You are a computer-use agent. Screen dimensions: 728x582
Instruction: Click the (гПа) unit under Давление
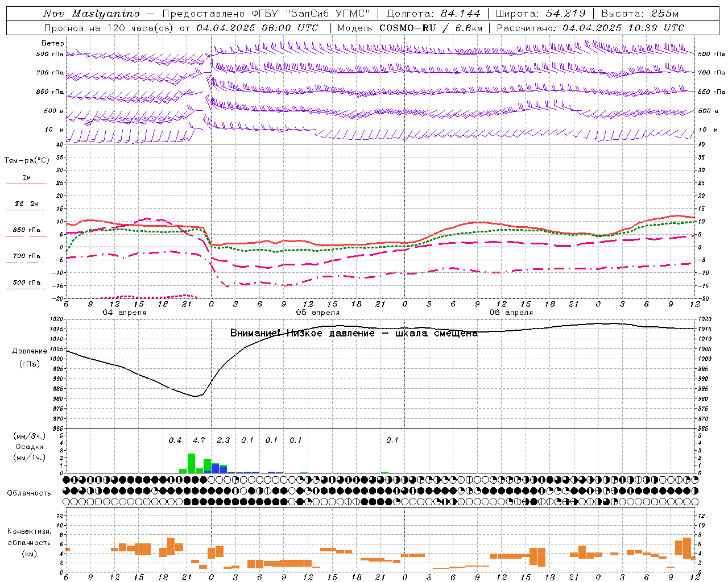click(x=30, y=364)
